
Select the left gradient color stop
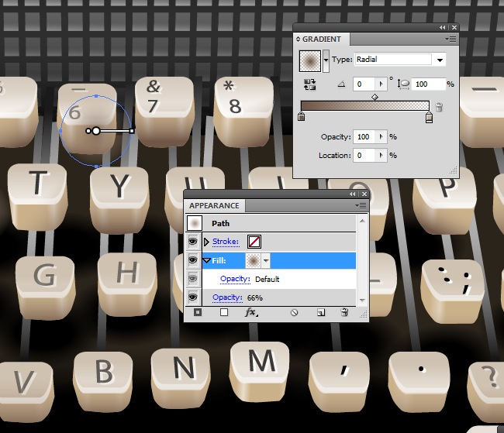click(302, 118)
